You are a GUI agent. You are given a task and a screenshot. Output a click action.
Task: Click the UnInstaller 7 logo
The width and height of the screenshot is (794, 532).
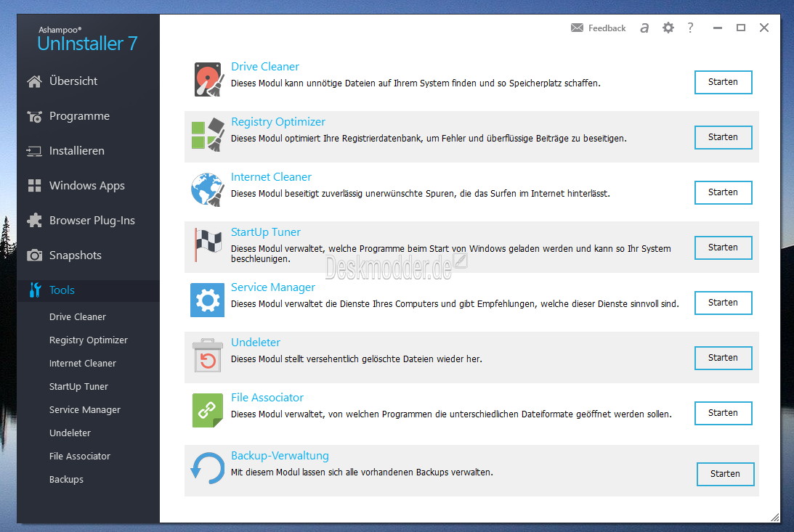pyautogui.click(x=87, y=39)
